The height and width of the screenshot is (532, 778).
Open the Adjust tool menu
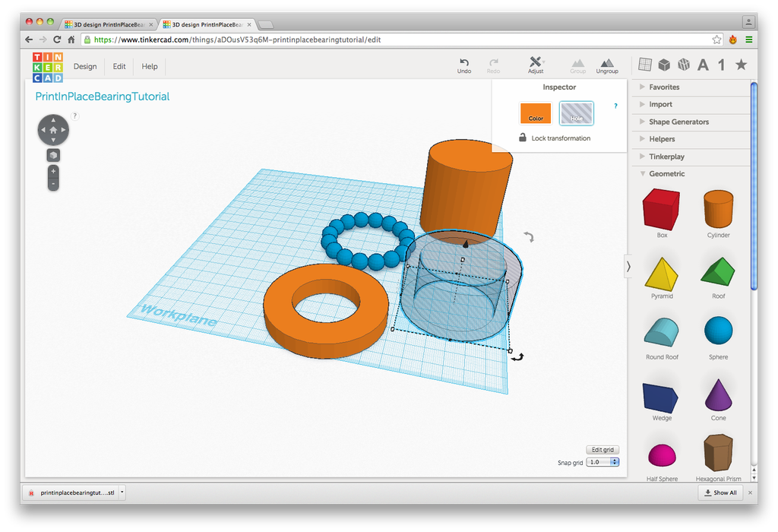tap(536, 65)
